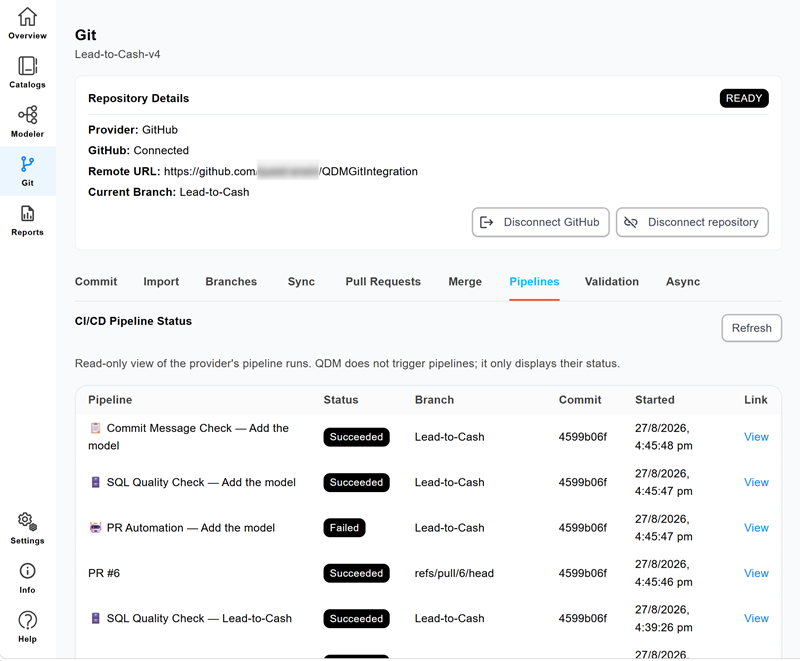The image size is (800, 661).
Task: Click the Branch column header
Action: click(434, 400)
